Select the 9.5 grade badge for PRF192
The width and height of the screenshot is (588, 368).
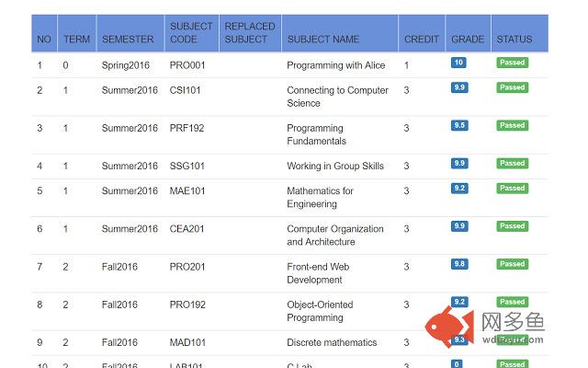(459, 125)
